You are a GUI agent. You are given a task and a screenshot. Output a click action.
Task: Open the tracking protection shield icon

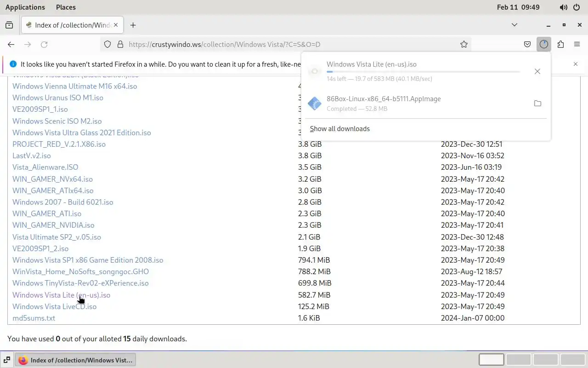pos(107,44)
